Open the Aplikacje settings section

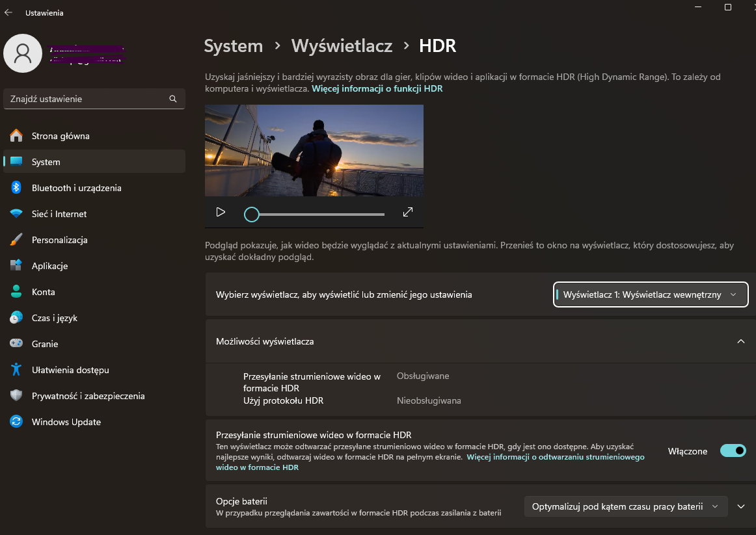(x=49, y=266)
